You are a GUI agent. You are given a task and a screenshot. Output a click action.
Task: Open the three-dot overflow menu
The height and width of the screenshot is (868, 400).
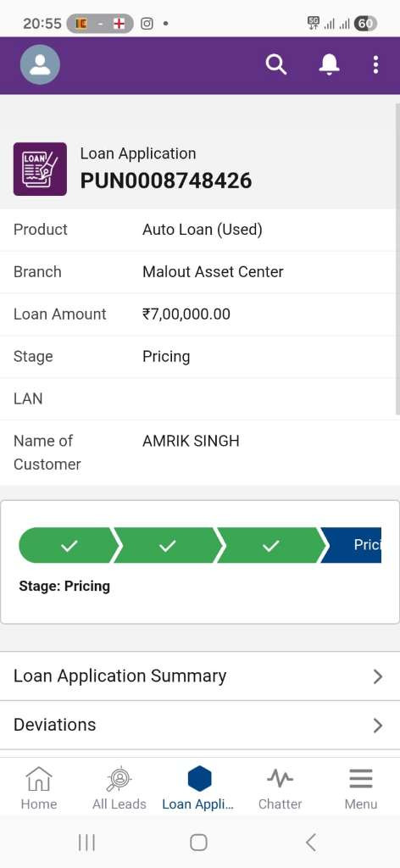[x=375, y=64]
